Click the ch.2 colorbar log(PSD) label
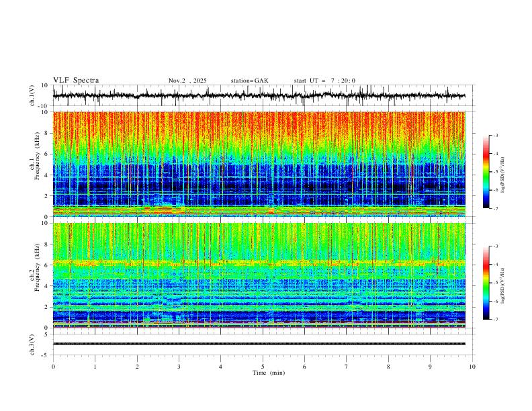The image size is (532, 411). pos(502,286)
